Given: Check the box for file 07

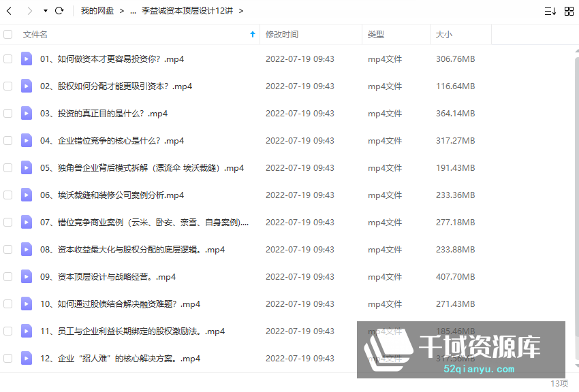Looking at the screenshot, I should (x=7, y=223).
